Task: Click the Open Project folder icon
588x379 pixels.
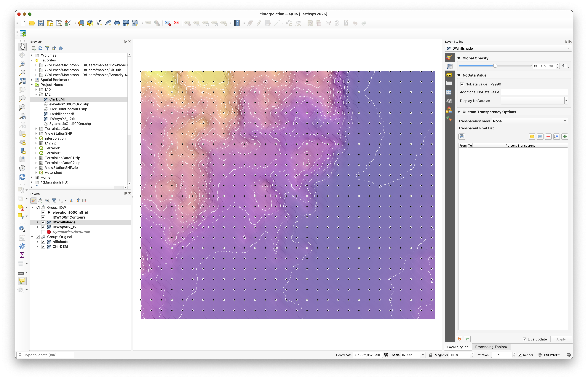Action: pyautogui.click(x=32, y=23)
